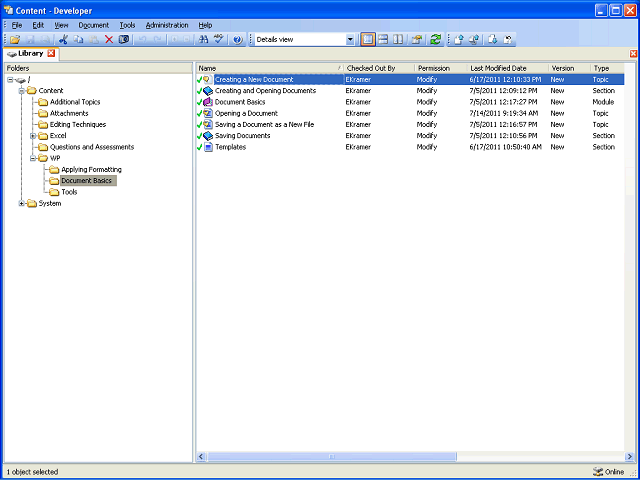Open the Details view dropdown
The image size is (640, 480).
coord(350,40)
